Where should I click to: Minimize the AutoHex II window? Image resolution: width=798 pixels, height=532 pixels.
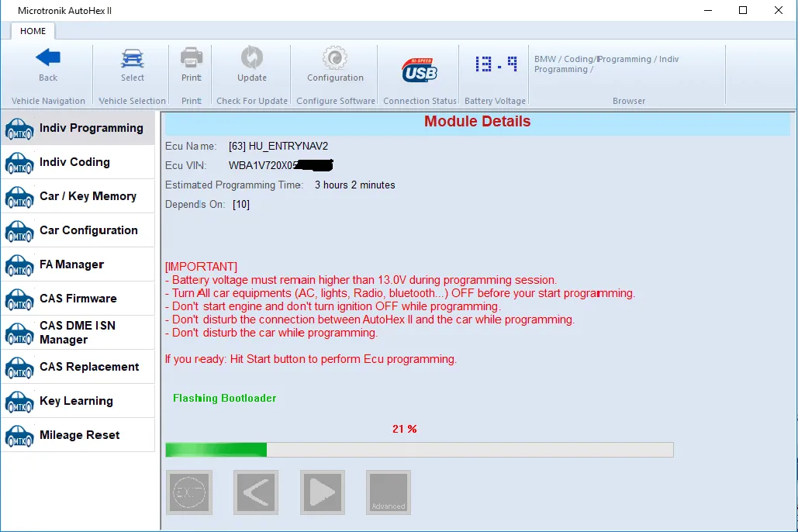click(708, 10)
